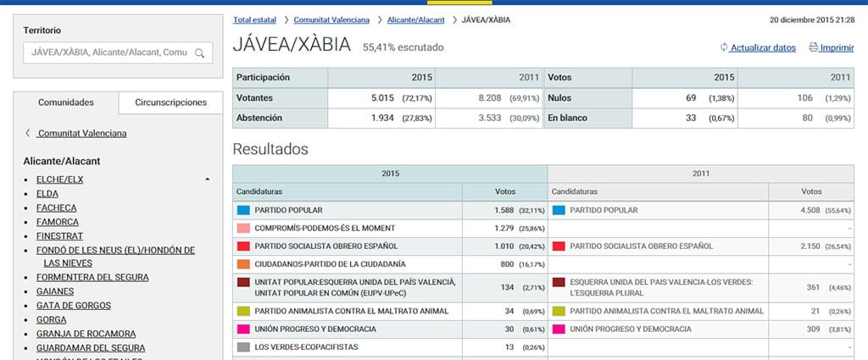Image resolution: width=868 pixels, height=360 pixels.
Task: Click the dark red Unitat Popular 2015 swatch
Action: (243, 282)
